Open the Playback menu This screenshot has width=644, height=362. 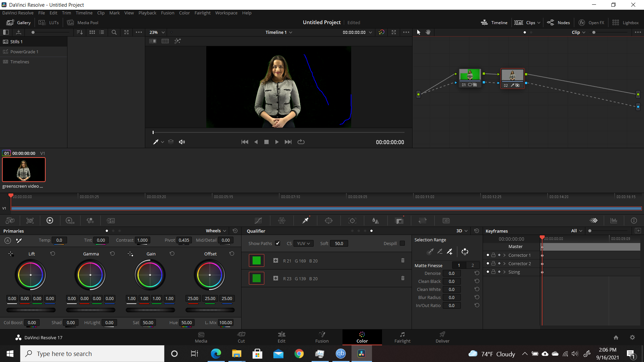pyautogui.click(x=147, y=13)
